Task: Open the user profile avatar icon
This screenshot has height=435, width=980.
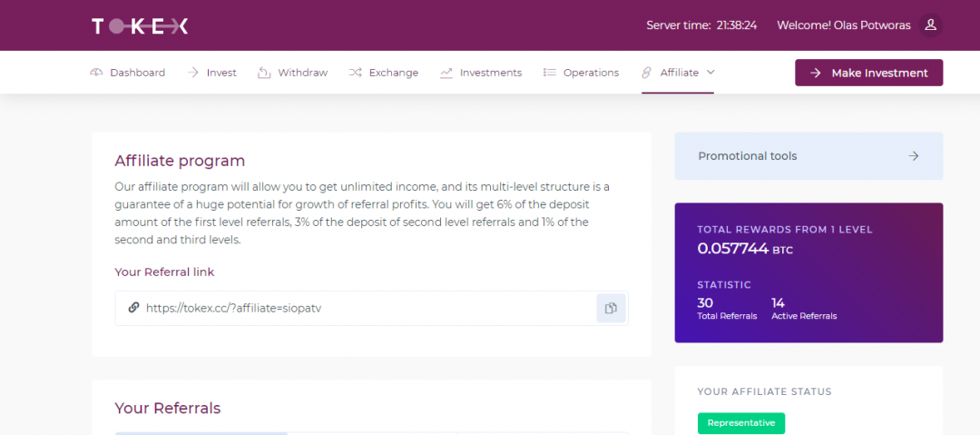Action: tap(930, 25)
